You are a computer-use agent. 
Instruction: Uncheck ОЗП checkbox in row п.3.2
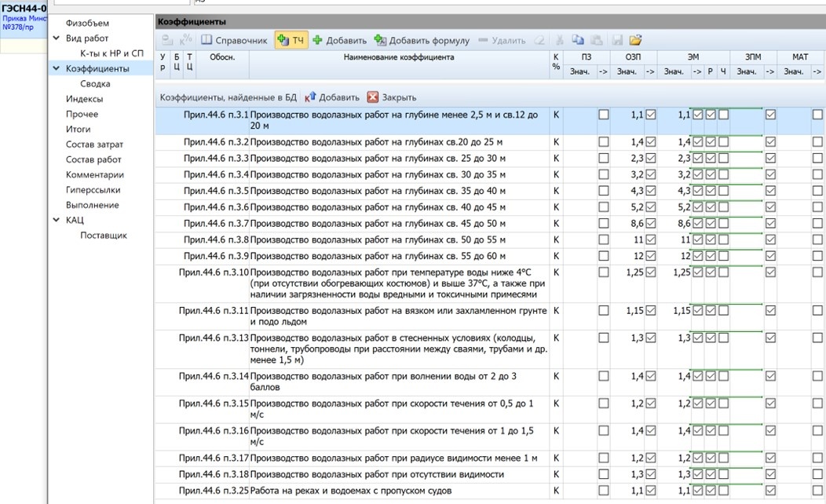point(651,141)
